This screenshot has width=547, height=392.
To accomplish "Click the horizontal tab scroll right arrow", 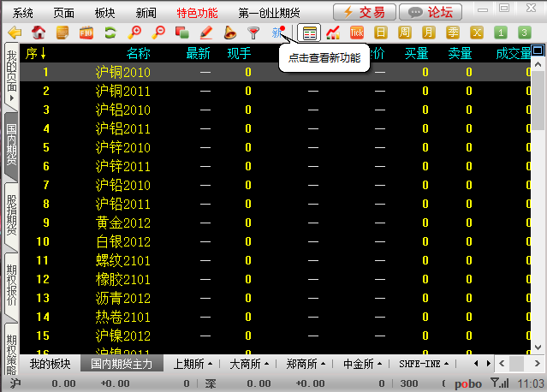I will pyautogui.click(x=489, y=364).
